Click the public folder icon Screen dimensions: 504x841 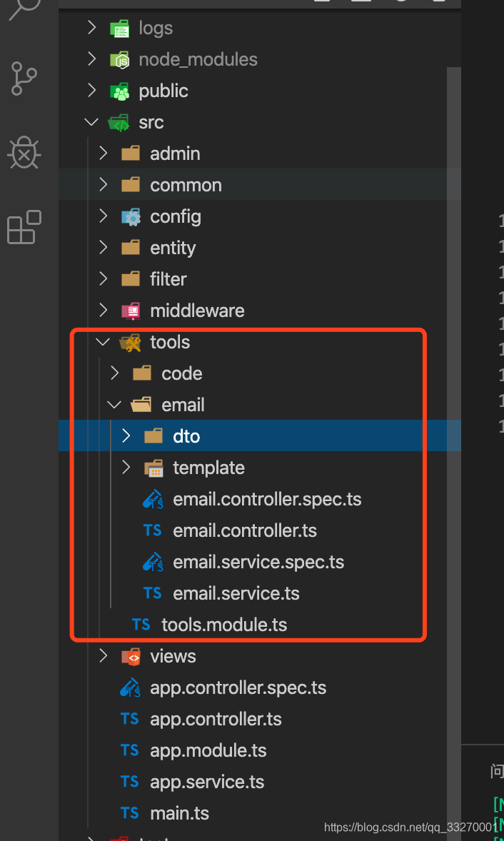click(119, 91)
